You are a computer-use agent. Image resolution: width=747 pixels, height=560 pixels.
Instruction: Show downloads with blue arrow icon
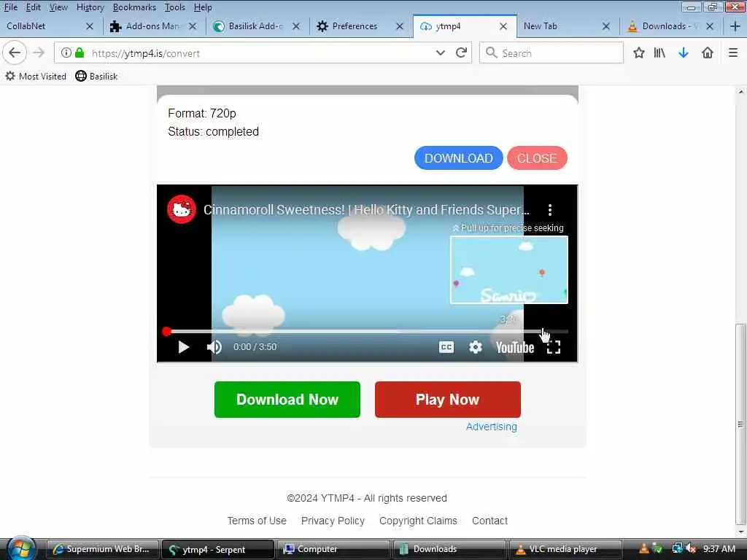683,52
